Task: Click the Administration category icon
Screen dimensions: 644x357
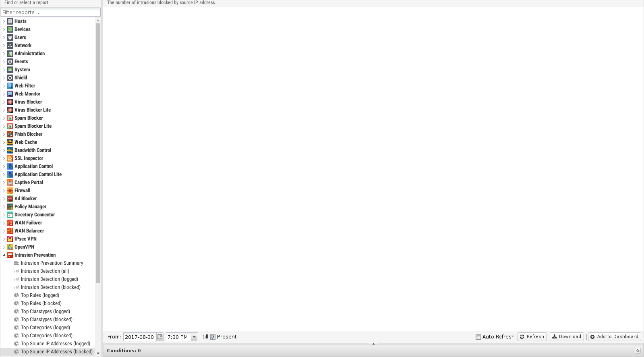Action: pos(10,54)
